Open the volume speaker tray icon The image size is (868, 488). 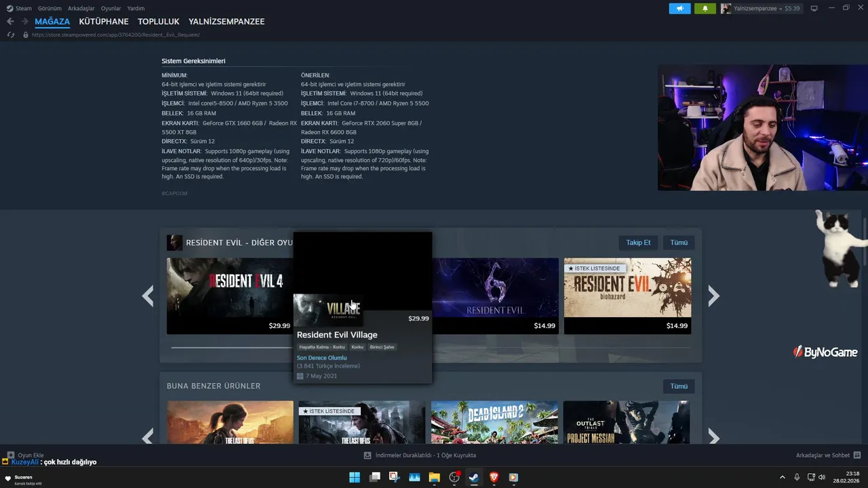tap(823, 477)
